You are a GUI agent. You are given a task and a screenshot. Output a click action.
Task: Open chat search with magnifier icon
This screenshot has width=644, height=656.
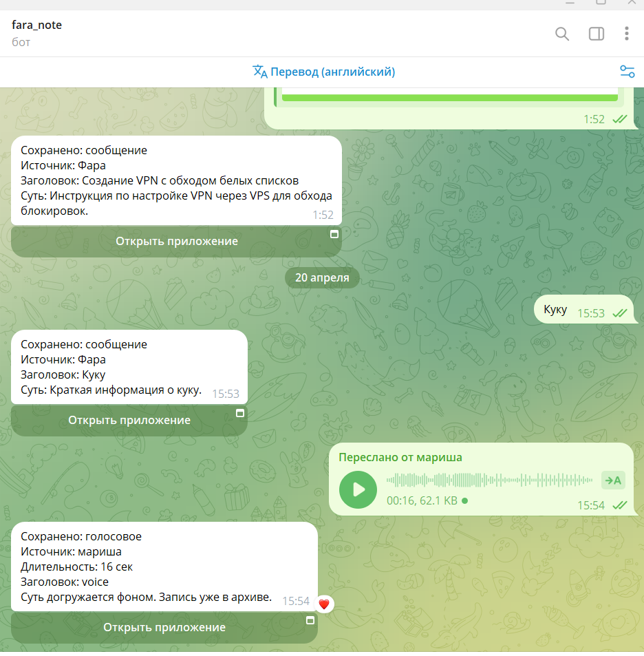coord(561,34)
